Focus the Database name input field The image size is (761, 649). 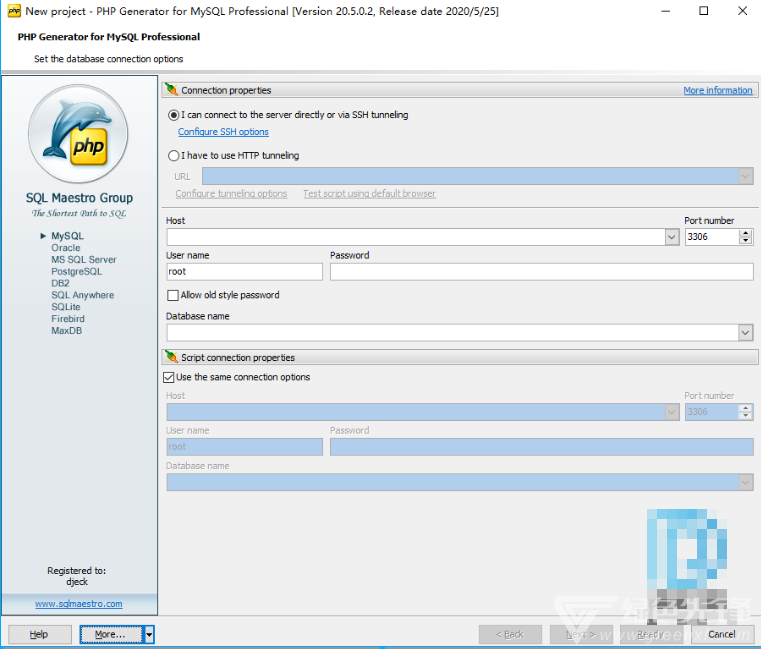point(453,333)
